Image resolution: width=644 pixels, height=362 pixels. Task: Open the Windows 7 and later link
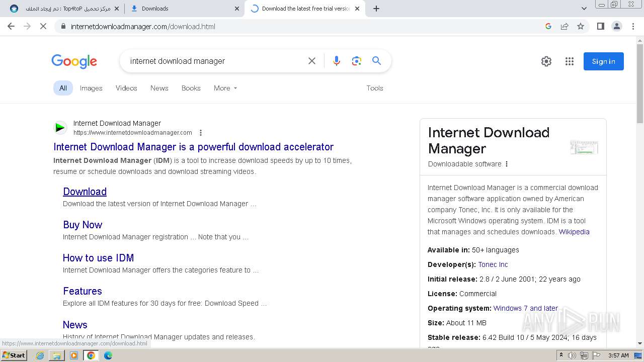[526, 308]
